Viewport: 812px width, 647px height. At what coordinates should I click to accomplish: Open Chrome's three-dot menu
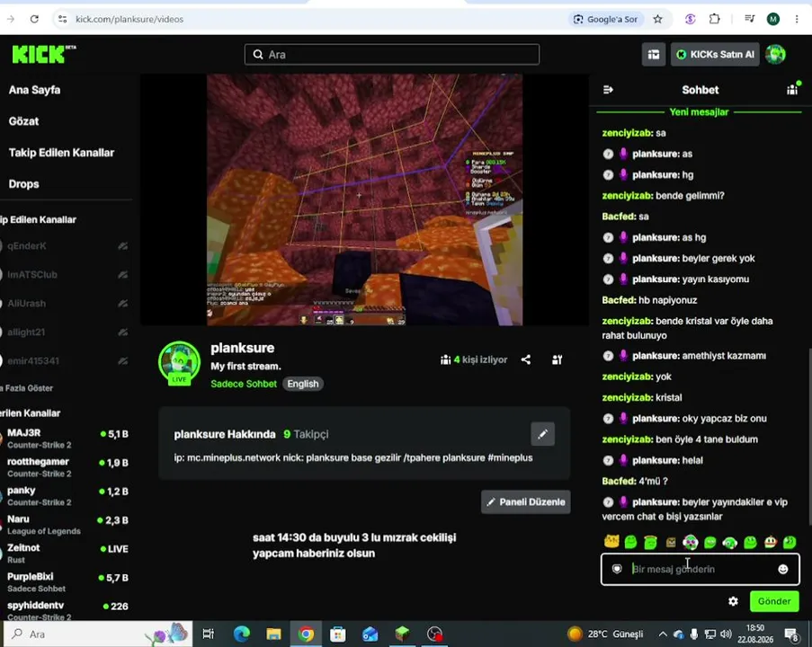[797, 19]
